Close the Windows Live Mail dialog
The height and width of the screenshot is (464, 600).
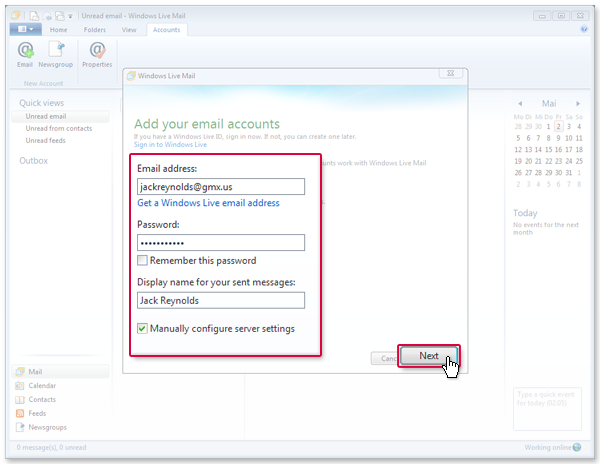coord(451,73)
